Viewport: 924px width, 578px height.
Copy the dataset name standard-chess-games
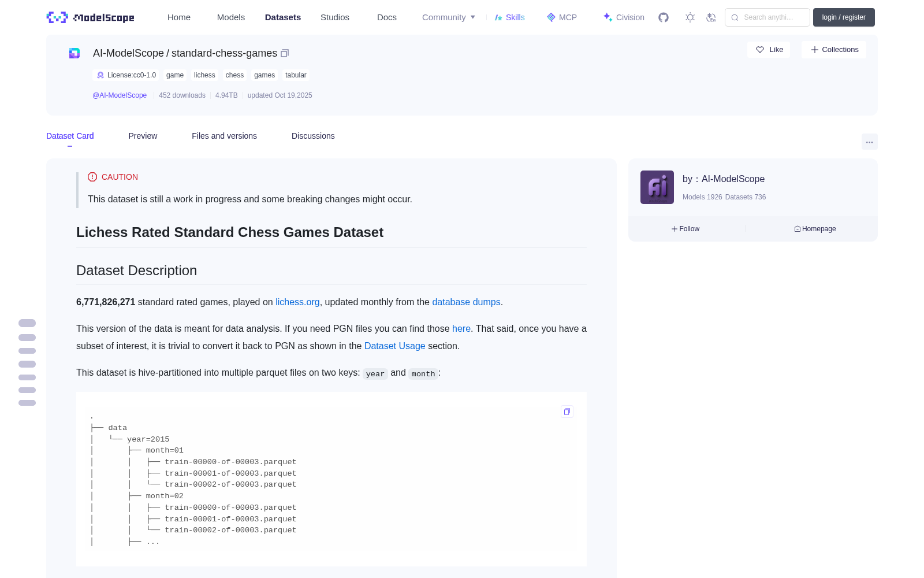pos(285,53)
